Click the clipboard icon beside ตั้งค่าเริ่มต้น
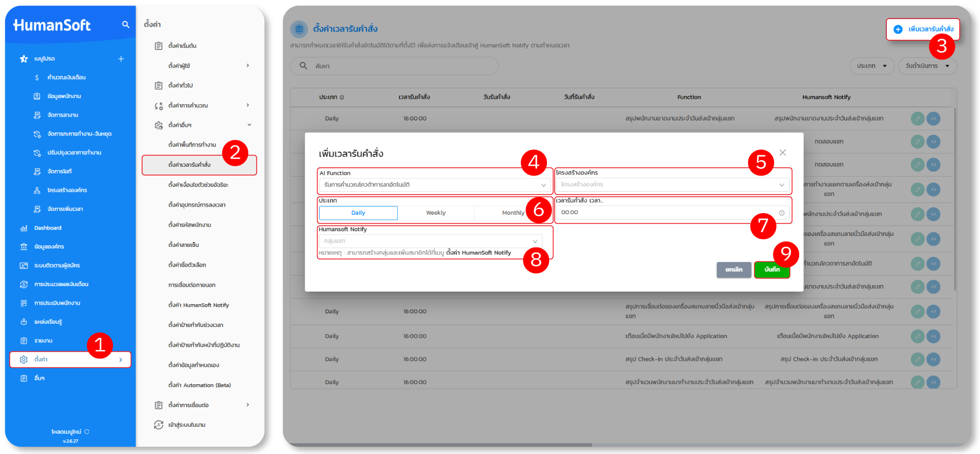The width and height of the screenshot is (980, 454). pos(159,46)
